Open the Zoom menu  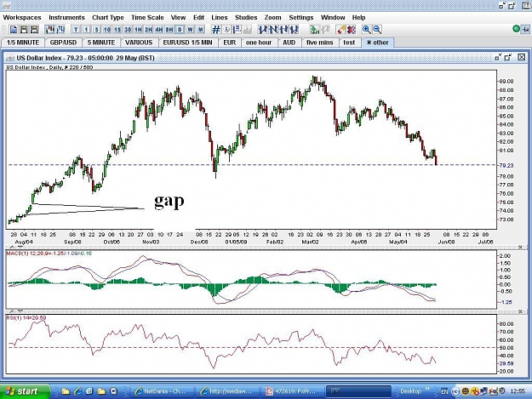(x=272, y=17)
